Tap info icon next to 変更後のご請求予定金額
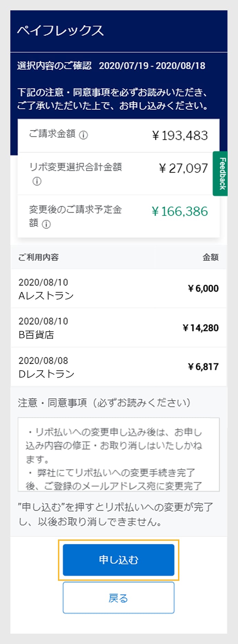The width and height of the screenshot is (238, 644). tap(46, 224)
